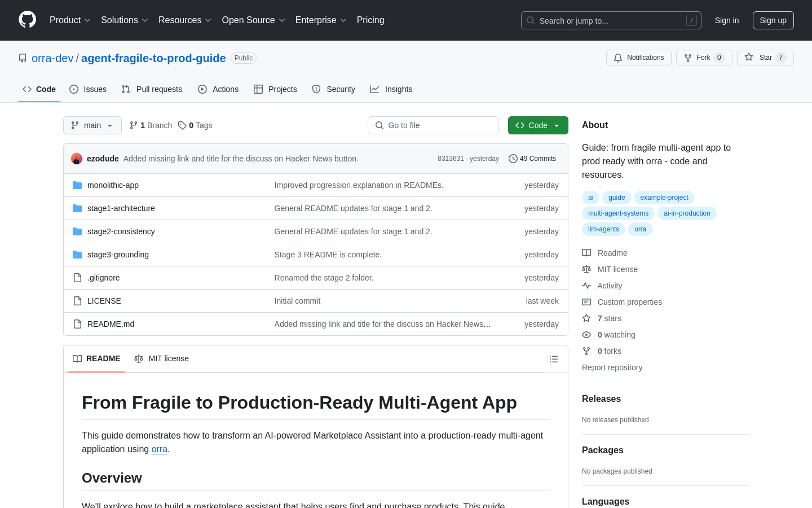Open the main branch selector dropdown
This screenshot has width=812, height=508.
92,125
